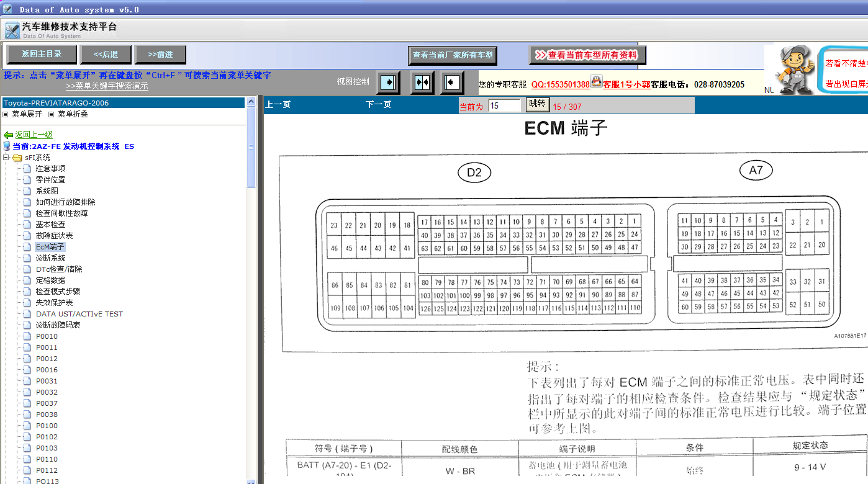The height and width of the screenshot is (484, 868).
Task: Open 失效保护表 tree item
Action: [x=54, y=303]
